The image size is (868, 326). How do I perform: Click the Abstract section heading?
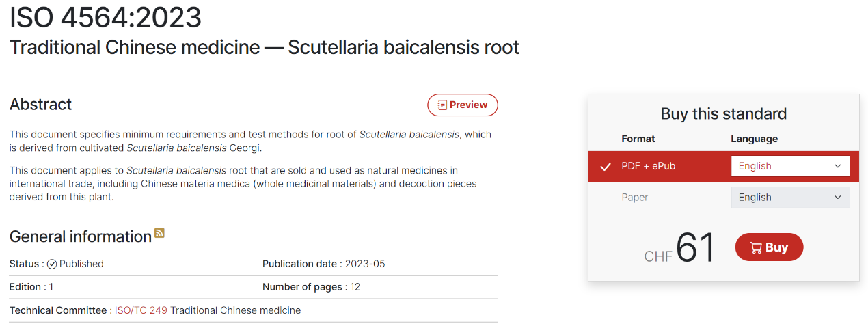click(x=40, y=105)
